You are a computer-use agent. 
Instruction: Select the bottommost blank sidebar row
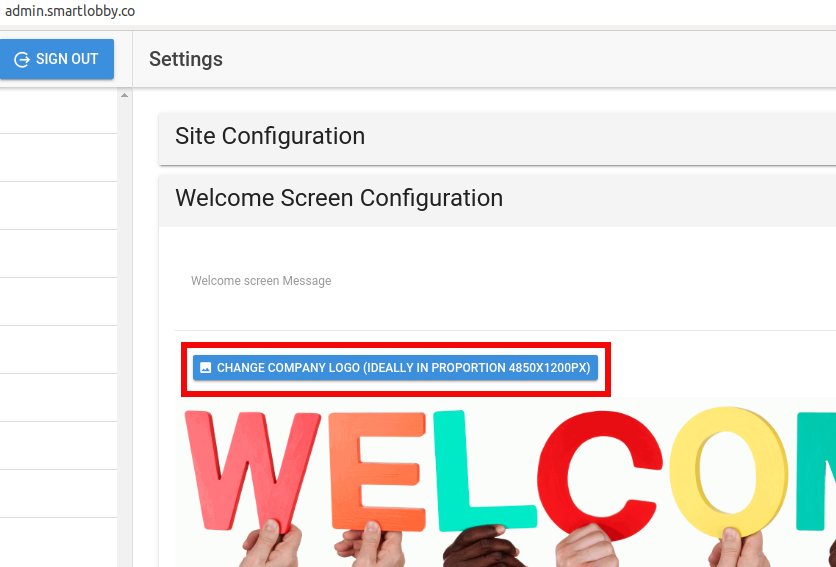click(x=59, y=542)
